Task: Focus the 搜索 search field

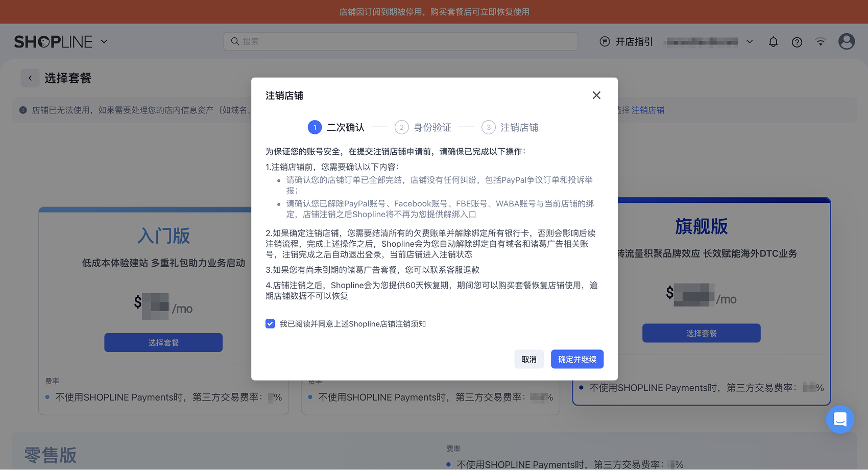Action: tap(401, 41)
